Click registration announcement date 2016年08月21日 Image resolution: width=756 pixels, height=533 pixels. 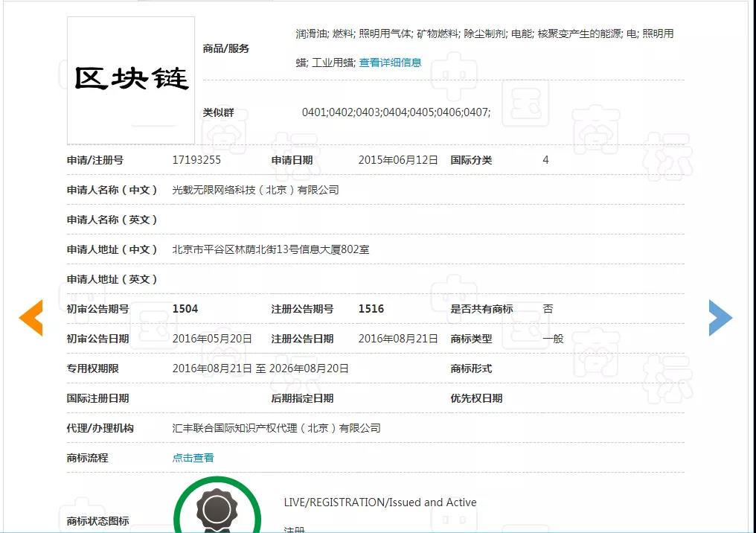pos(398,339)
